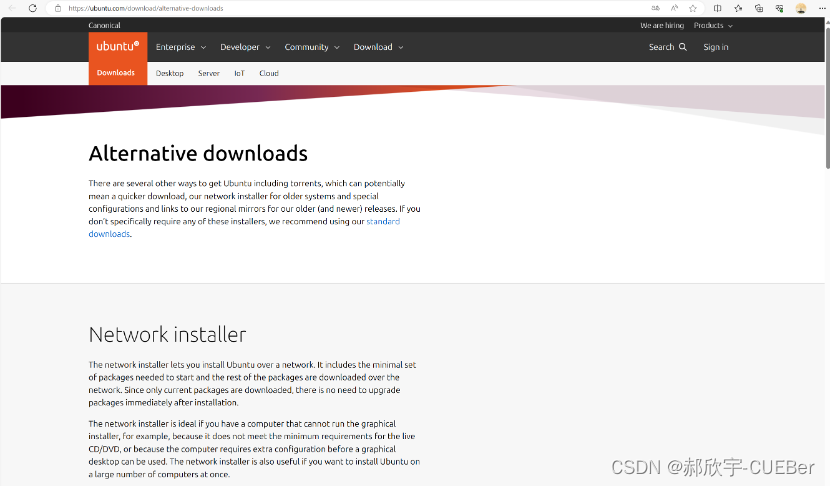Click the magnifier Search icon in Ubuntu header
Screen dimensions: 830x486
click(683, 47)
